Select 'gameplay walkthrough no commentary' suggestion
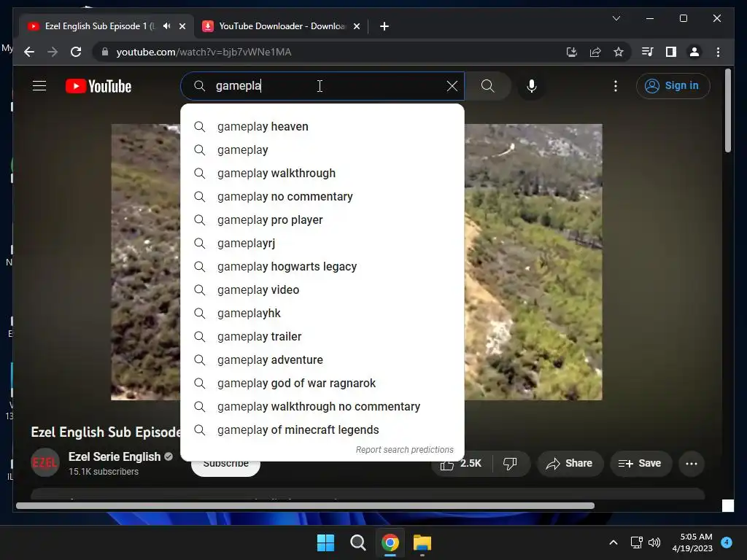Image resolution: width=747 pixels, height=560 pixels. [x=322, y=407]
